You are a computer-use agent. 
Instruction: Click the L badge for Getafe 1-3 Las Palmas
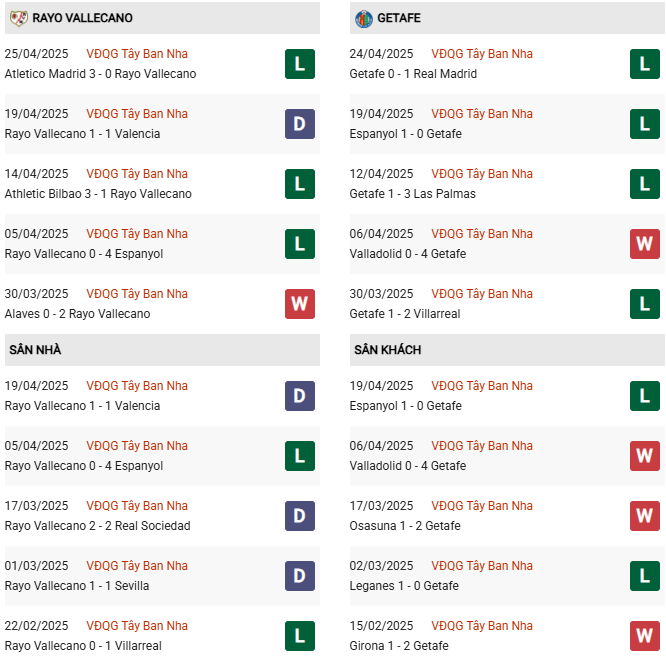pyautogui.click(x=645, y=184)
